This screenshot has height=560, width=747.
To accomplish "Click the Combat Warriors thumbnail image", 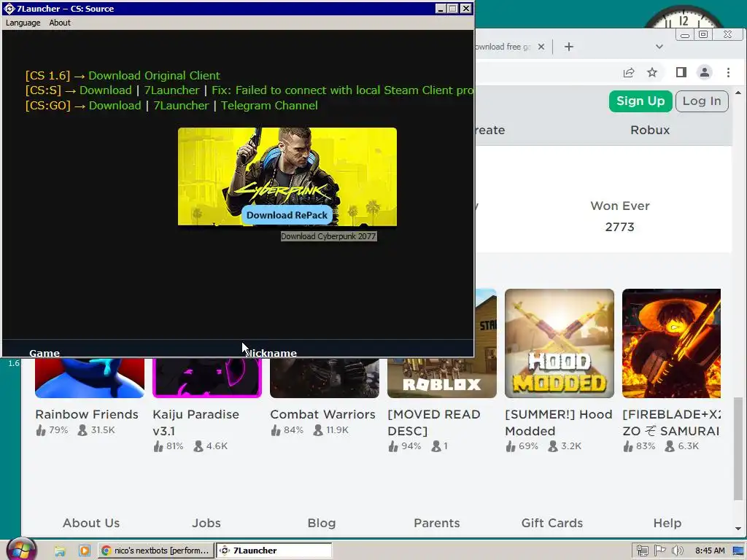I will (325, 378).
